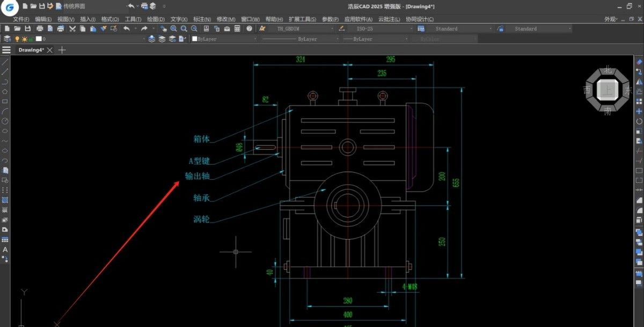Select the 输出轴 annotation text in drawing

point(197,176)
